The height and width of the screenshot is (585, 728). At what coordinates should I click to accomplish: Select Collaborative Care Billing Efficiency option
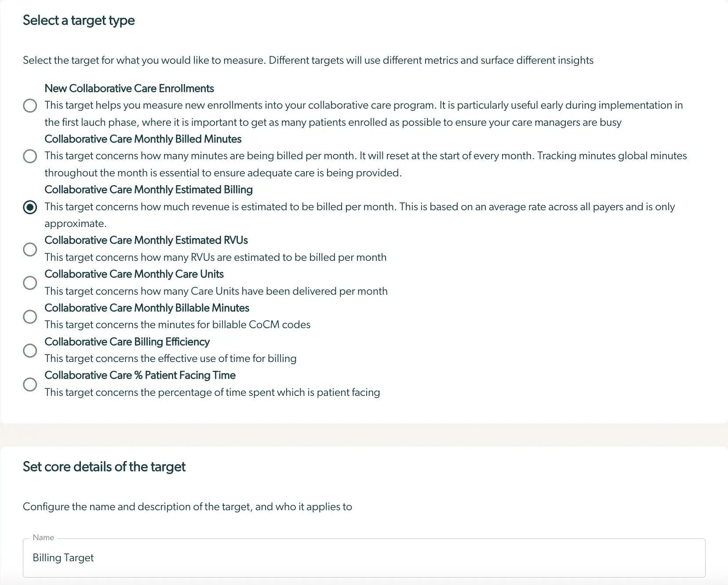coord(30,350)
